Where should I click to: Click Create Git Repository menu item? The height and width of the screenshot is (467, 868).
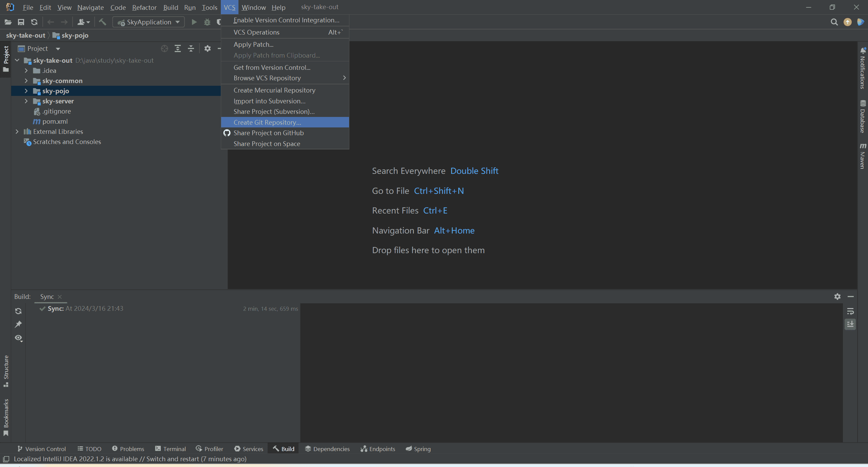tap(267, 122)
